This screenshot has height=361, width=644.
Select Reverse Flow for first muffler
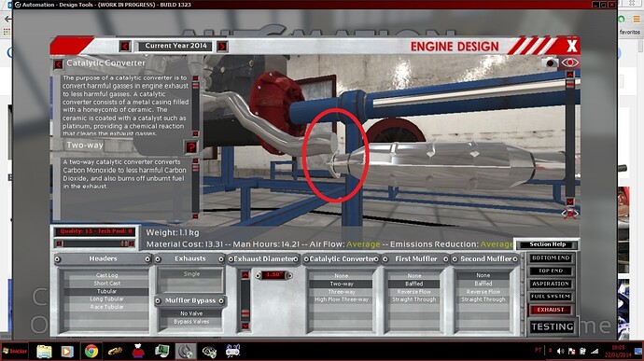[x=413, y=292]
